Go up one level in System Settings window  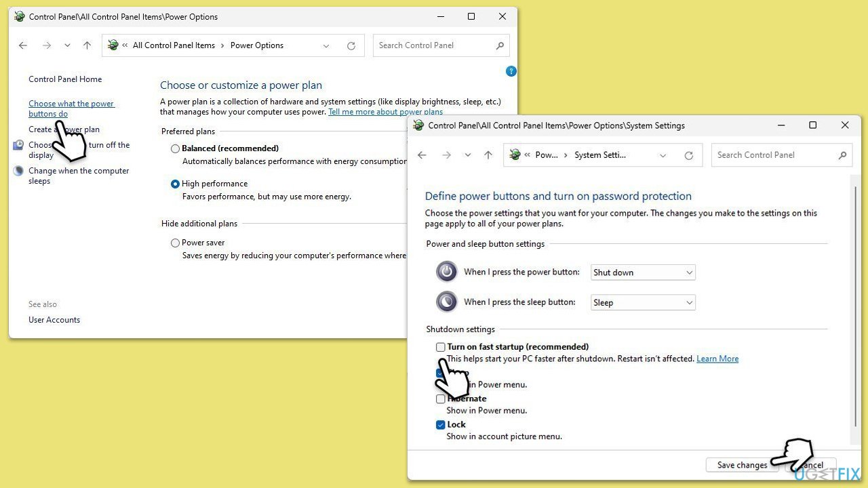coord(488,155)
